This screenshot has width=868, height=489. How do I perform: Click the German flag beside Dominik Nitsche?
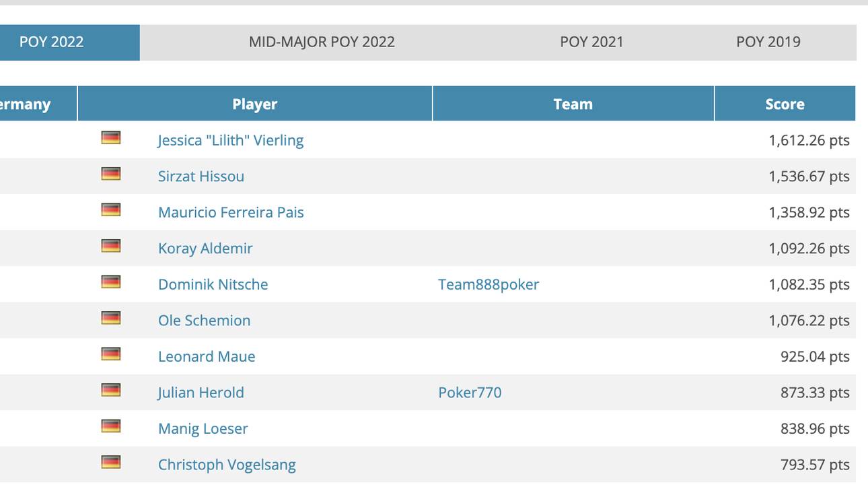(x=110, y=282)
